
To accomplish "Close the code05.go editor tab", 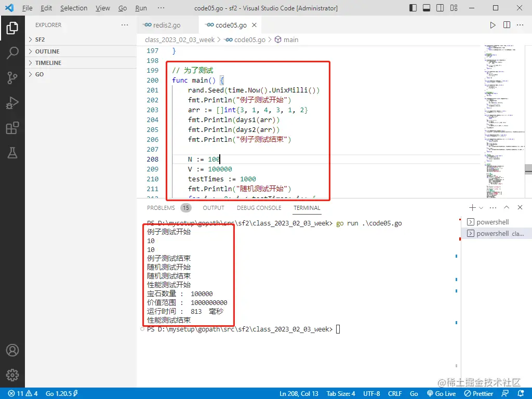I will coord(254,25).
